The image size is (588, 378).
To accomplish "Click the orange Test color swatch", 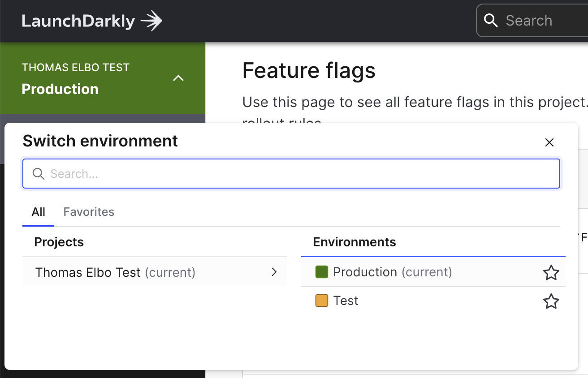I will point(322,301).
